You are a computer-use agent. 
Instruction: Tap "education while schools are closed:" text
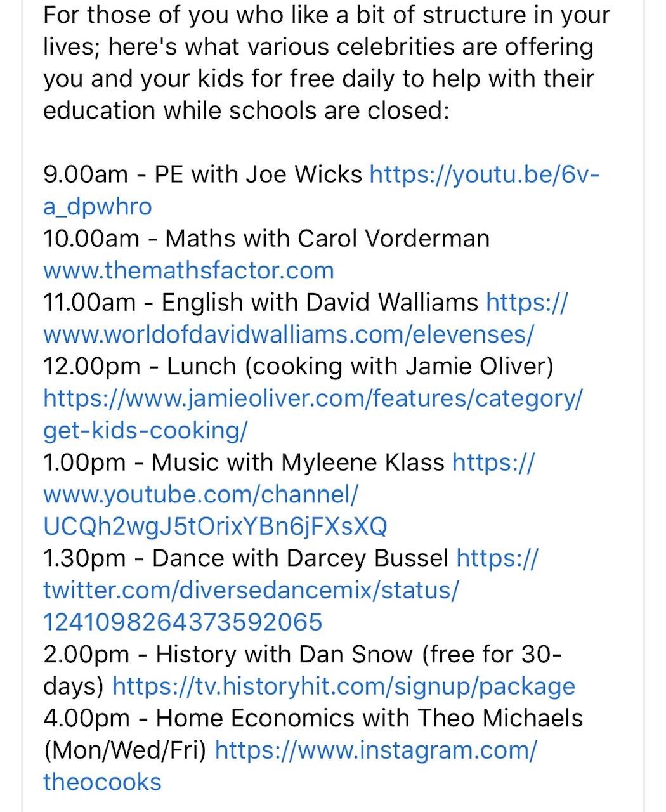(x=246, y=111)
